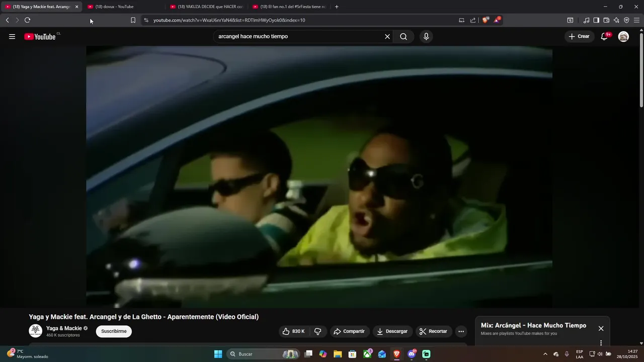The height and width of the screenshot is (362, 644).
Task: Open a new browser tab
Action: coord(337,7)
